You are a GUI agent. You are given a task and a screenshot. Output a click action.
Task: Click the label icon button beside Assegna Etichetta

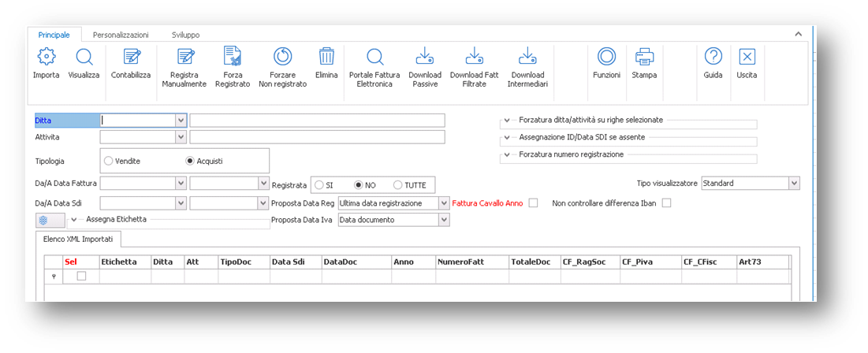coord(50,220)
